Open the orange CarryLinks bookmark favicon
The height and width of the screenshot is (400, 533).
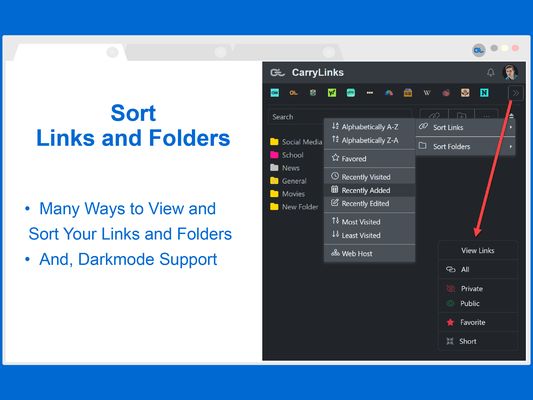tap(294, 92)
